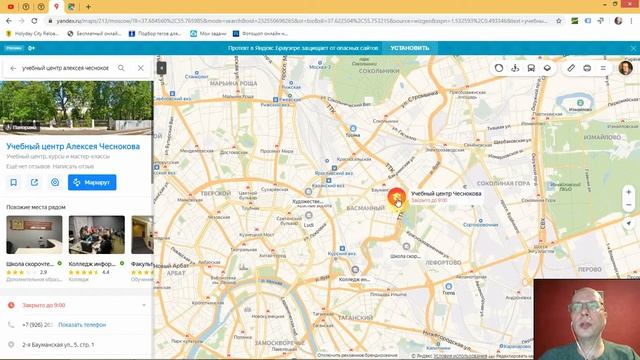640x360 pixels.
Task: Switch to the third browser tab
Action: [x=41, y=7]
